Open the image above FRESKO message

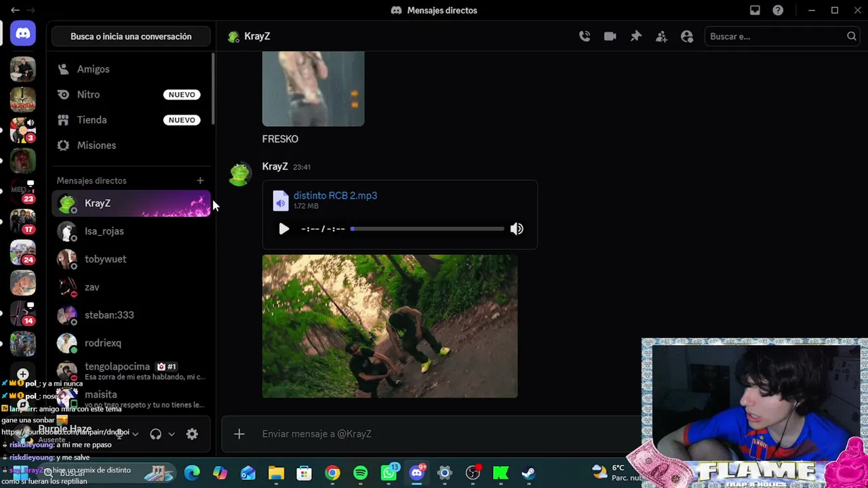click(313, 89)
